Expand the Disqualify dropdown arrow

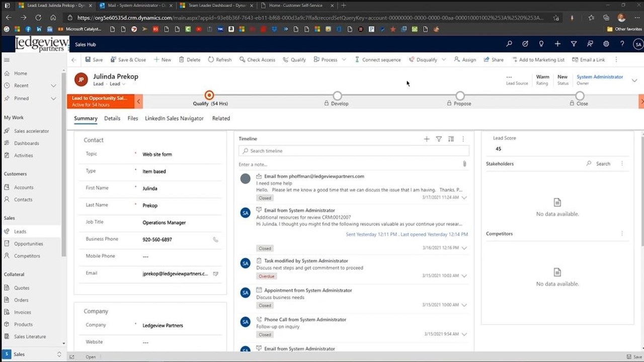pos(444,59)
